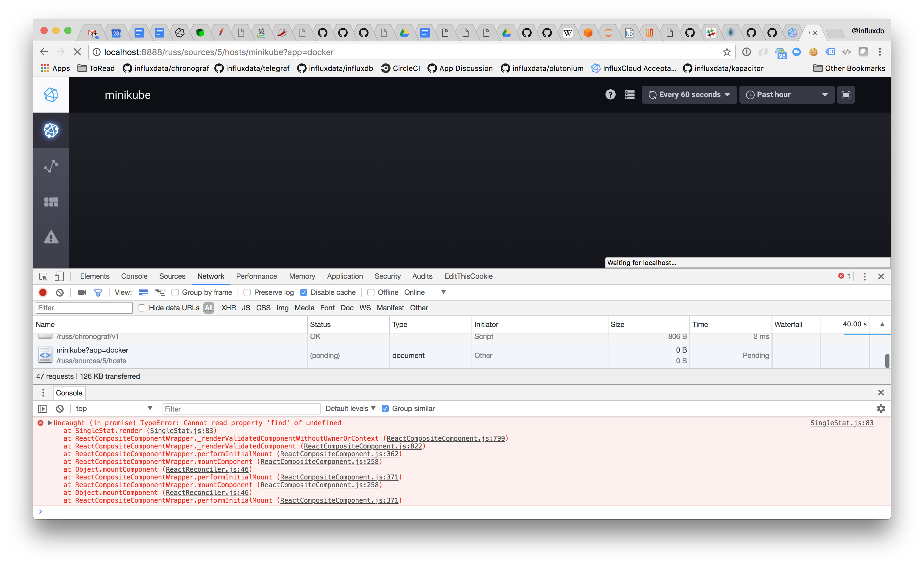Open the Alerts warning triangle icon
This screenshot has width=924, height=567.
[51, 237]
